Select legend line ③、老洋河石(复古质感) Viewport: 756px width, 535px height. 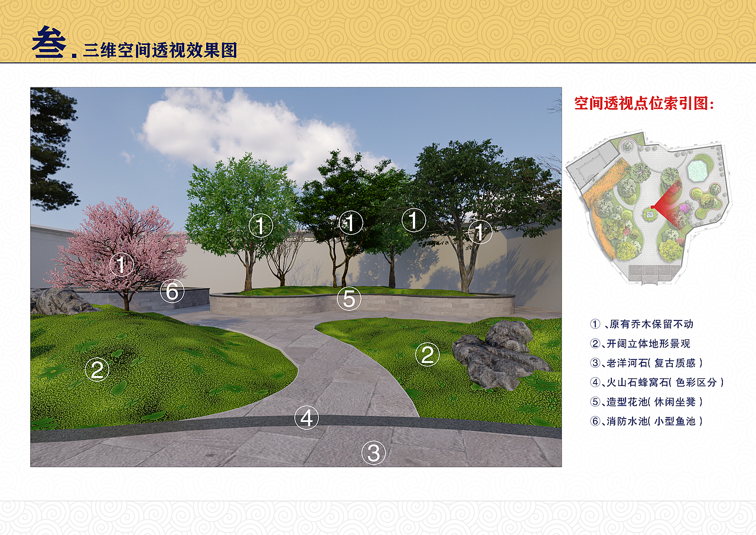click(647, 363)
